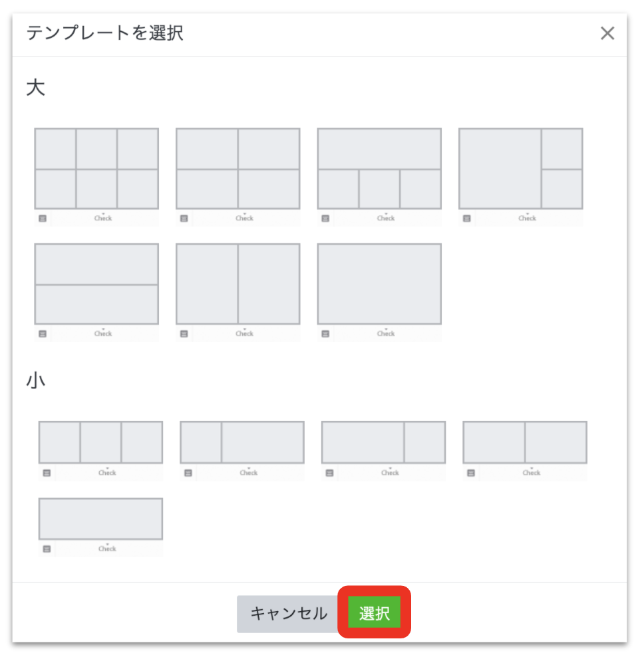Screen dimensions: 644x661
Task: Click the green 選択 button
Action: [x=374, y=612]
